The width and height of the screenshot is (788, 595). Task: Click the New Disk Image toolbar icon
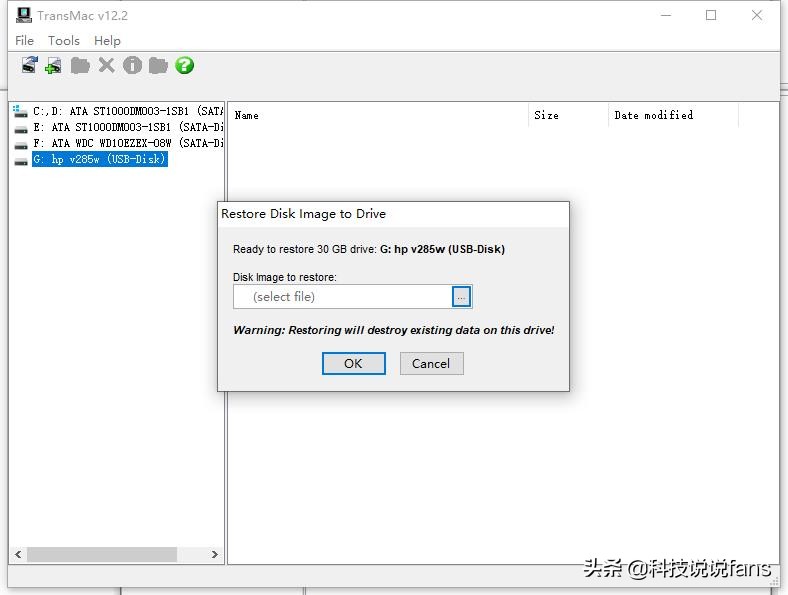(x=53, y=65)
